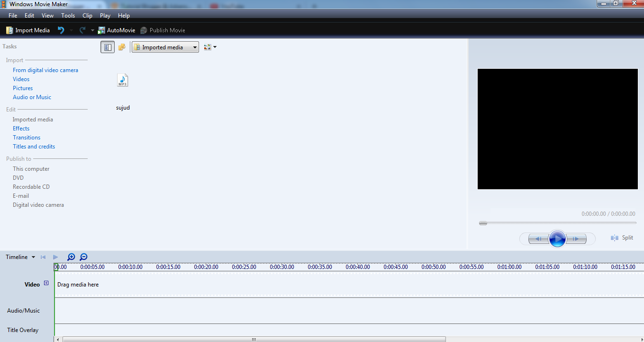
Task: Open the View menu
Action: coord(47,16)
